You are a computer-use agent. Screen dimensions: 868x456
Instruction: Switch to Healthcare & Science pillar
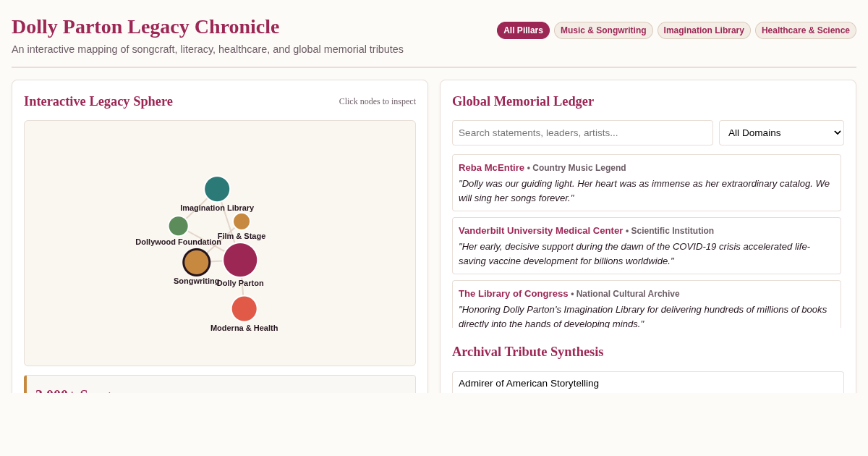click(x=806, y=30)
